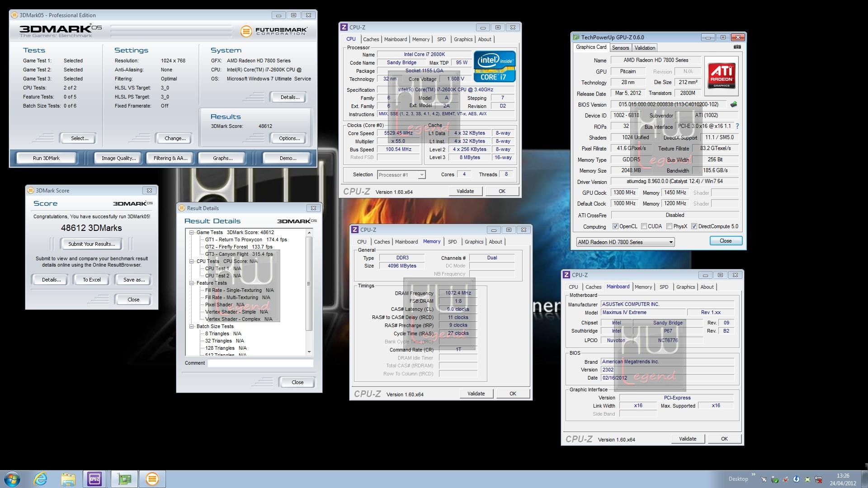Screen dimensions: 868x488
Task: Select GT1 - Return To Proxycon row
Action: pos(246,239)
